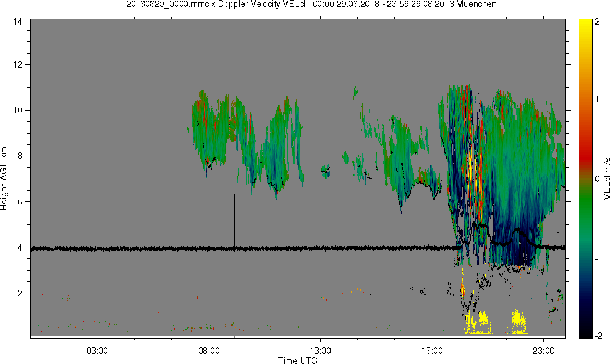Screen dimensions: 610x364
Task: Click the 4 km height label
Action: tap(20, 247)
